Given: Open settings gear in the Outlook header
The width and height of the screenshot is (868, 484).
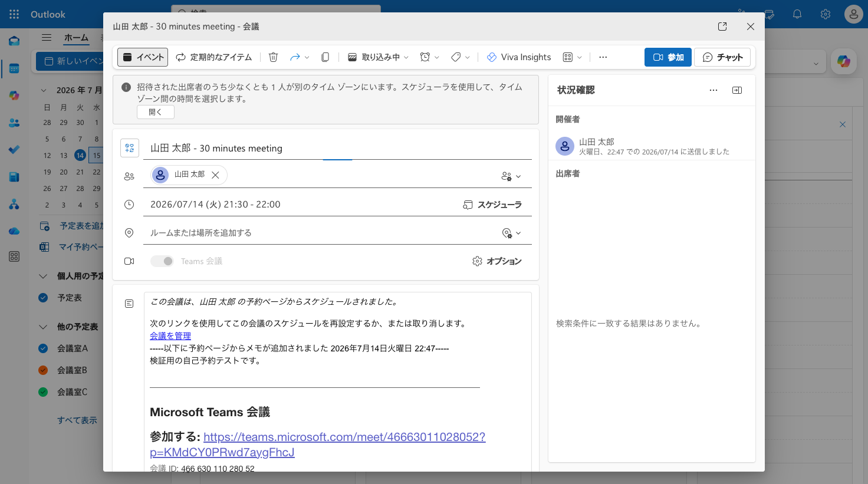Looking at the screenshot, I should point(826,14).
